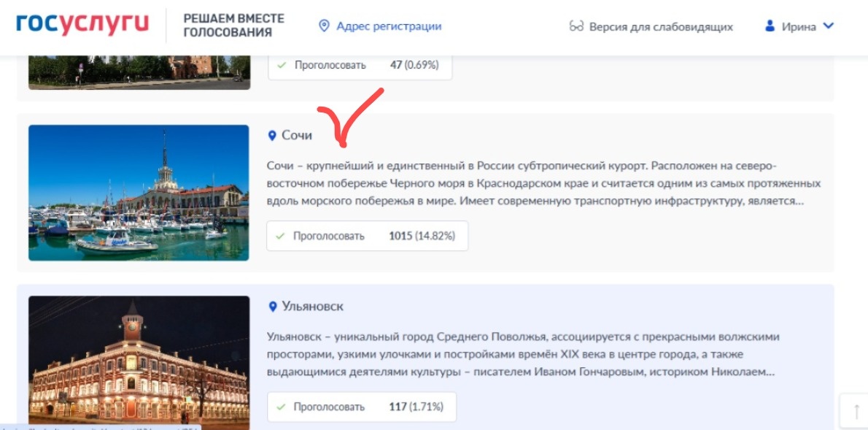Open the Решаем вместе Голосования section title

click(x=233, y=26)
